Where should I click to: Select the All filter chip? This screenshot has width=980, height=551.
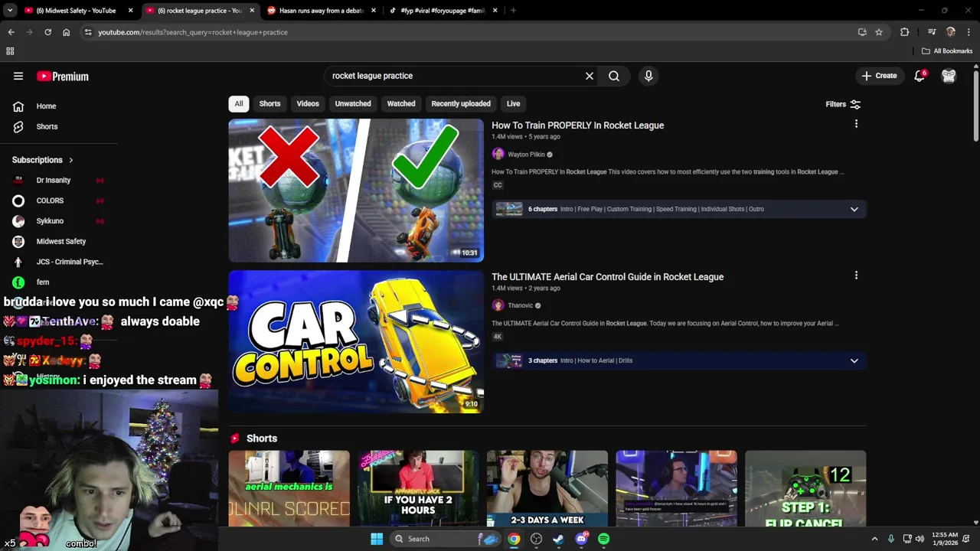239,104
